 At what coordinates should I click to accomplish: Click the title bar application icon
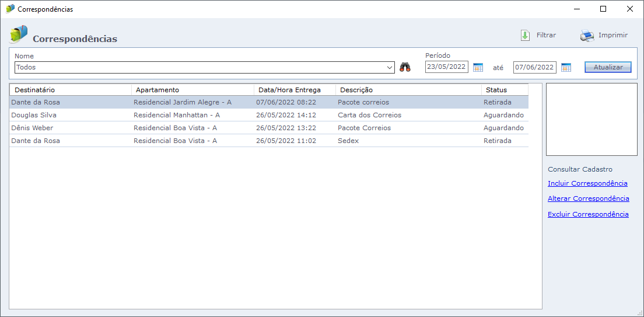(10, 9)
